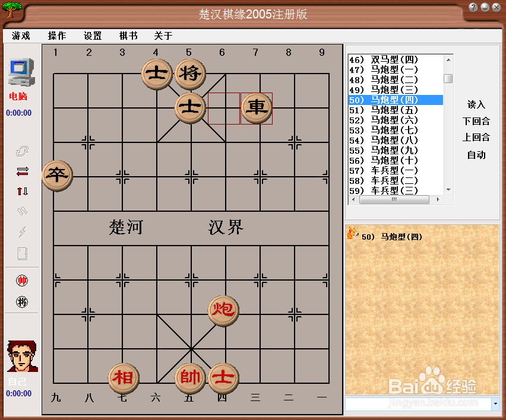Open the 棋书 menu
Viewport: 506px width, 420px height.
pyautogui.click(x=128, y=36)
